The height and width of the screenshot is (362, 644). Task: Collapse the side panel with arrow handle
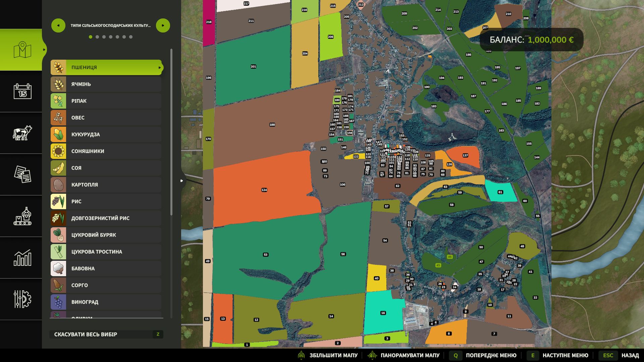coord(182,181)
